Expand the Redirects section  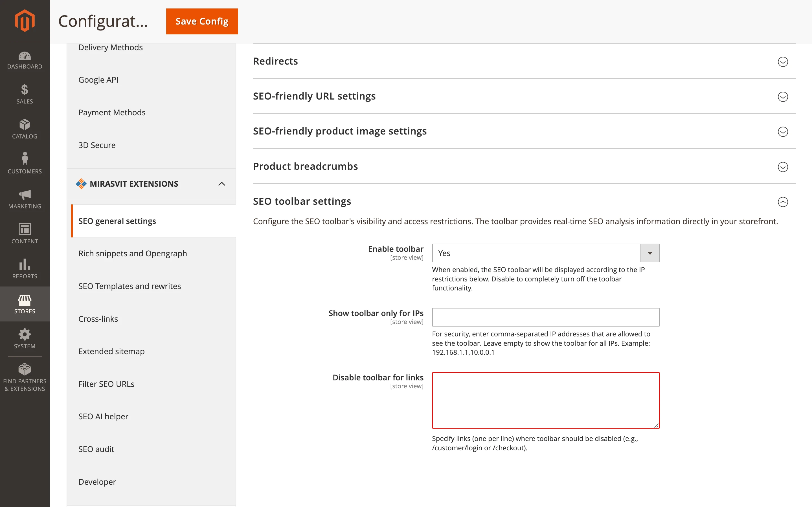(x=783, y=62)
